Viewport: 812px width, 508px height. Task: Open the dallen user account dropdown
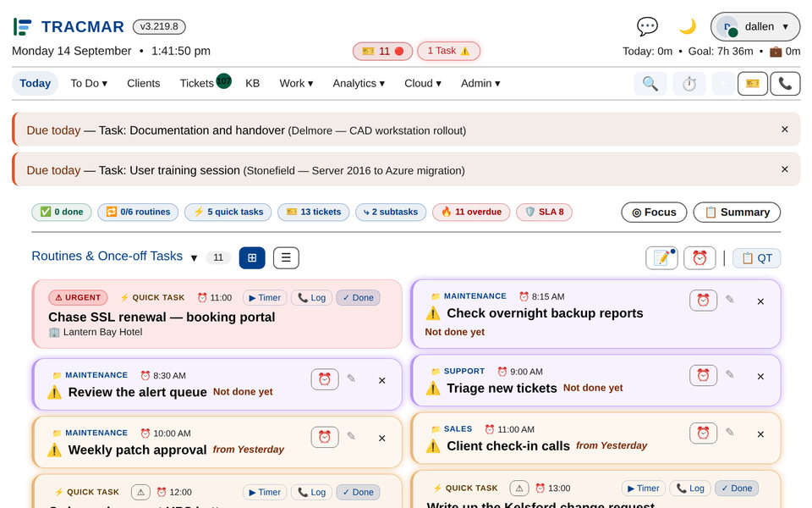tap(755, 26)
